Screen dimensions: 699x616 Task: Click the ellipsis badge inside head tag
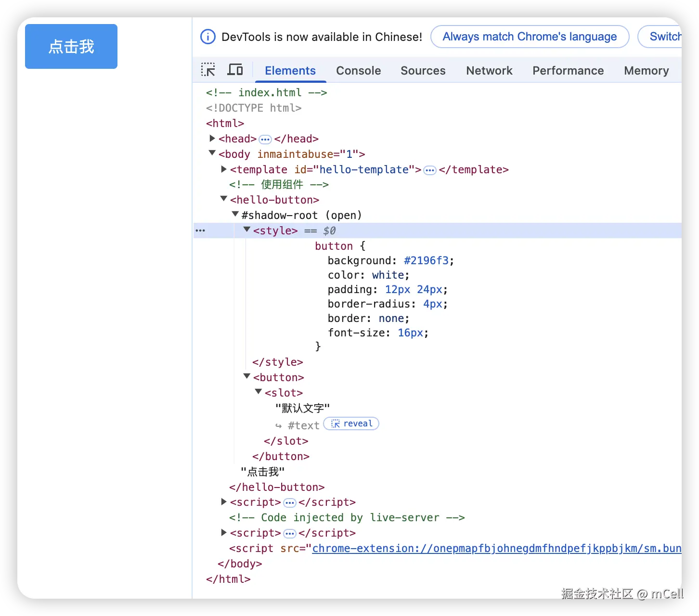tap(265, 140)
